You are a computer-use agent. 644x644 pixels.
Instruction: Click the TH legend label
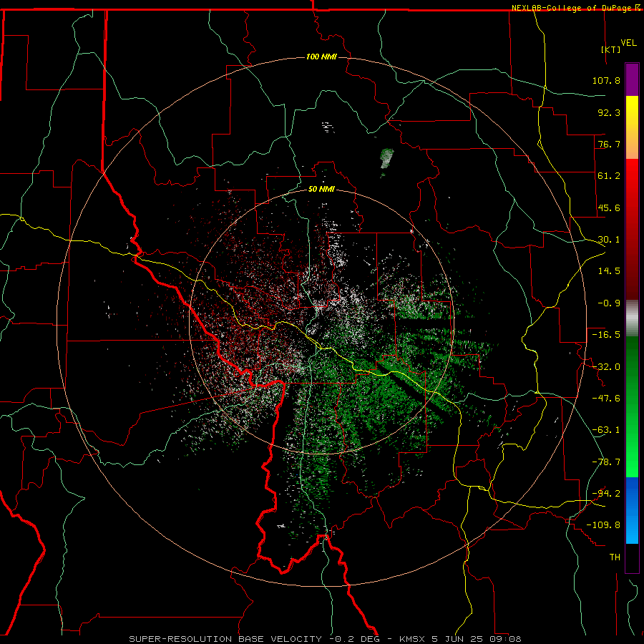tap(615, 557)
